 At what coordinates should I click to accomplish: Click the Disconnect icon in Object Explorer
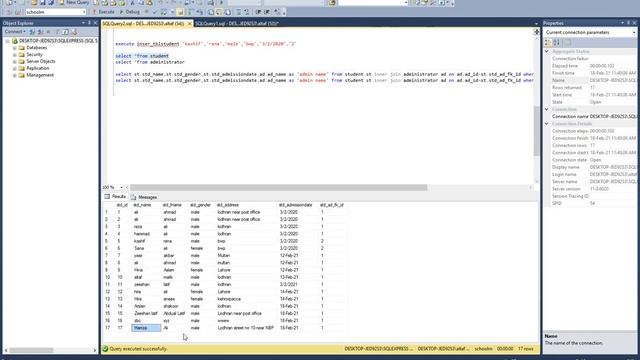40,31
